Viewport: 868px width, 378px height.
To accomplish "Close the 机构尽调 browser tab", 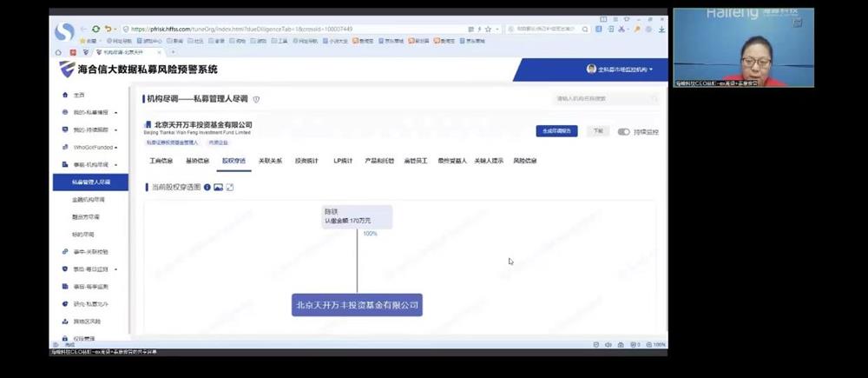I will (x=160, y=52).
